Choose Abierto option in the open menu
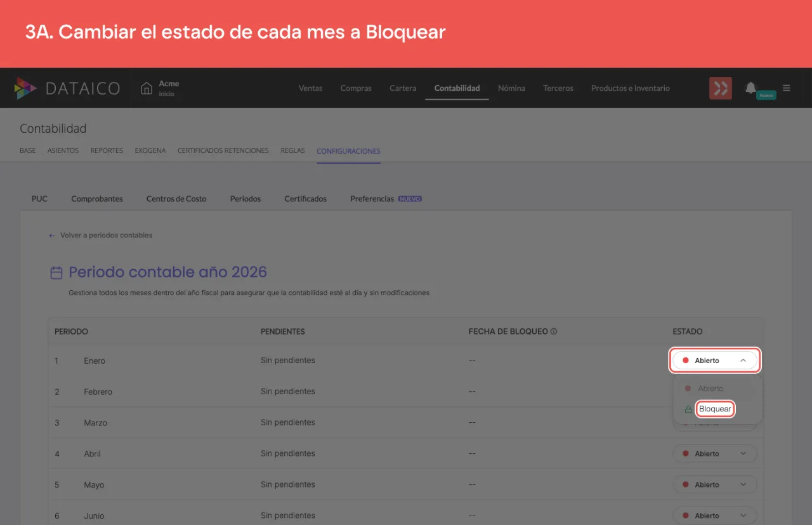Viewport: 812px width, 525px height. (710, 389)
